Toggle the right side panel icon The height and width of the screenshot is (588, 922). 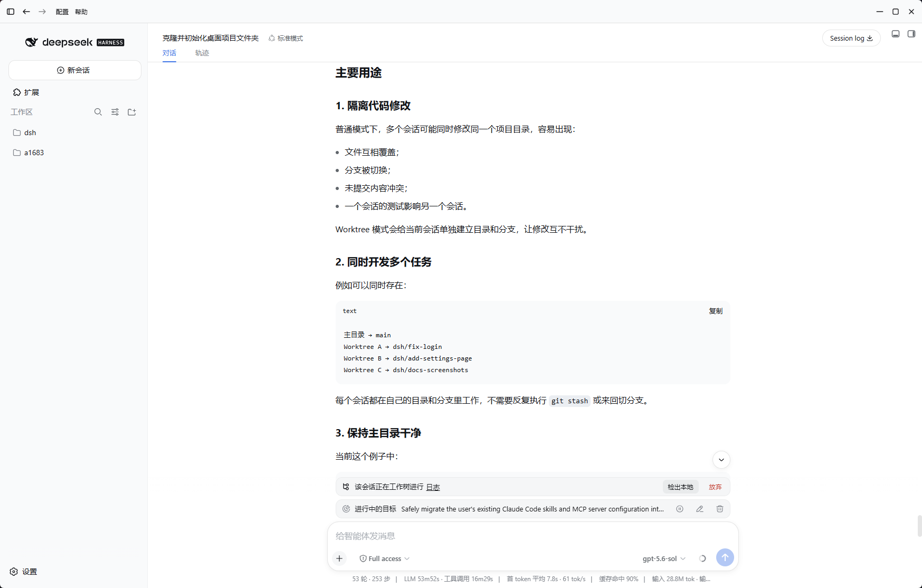(911, 34)
